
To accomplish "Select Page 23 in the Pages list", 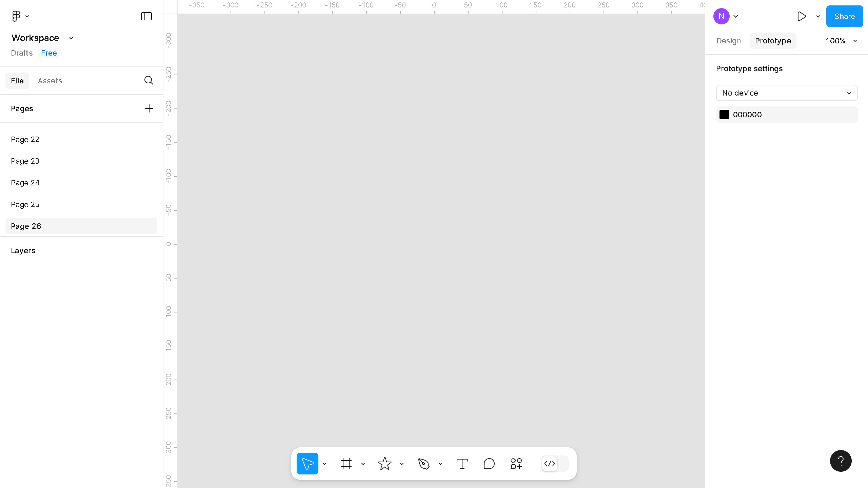I will pyautogui.click(x=25, y=161).
